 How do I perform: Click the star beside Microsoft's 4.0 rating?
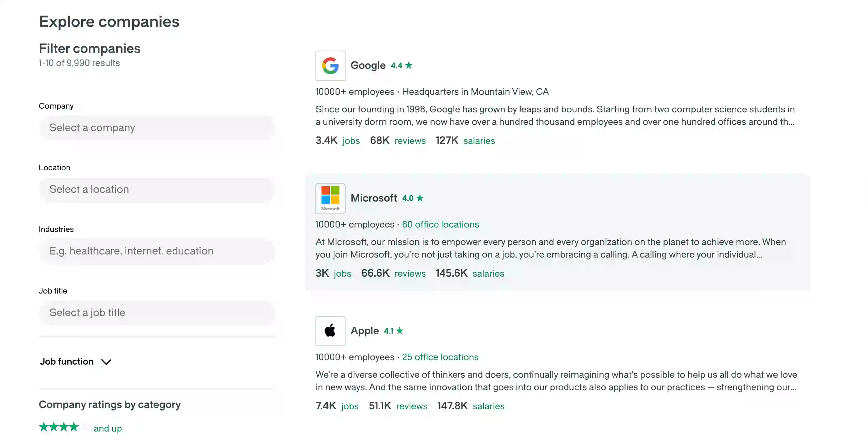coord(421,198)
